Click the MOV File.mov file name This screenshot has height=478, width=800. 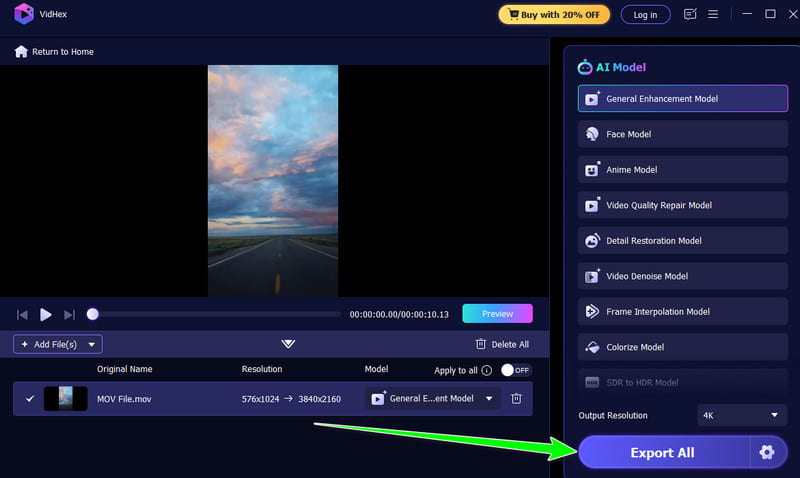(x=124, y=399)
